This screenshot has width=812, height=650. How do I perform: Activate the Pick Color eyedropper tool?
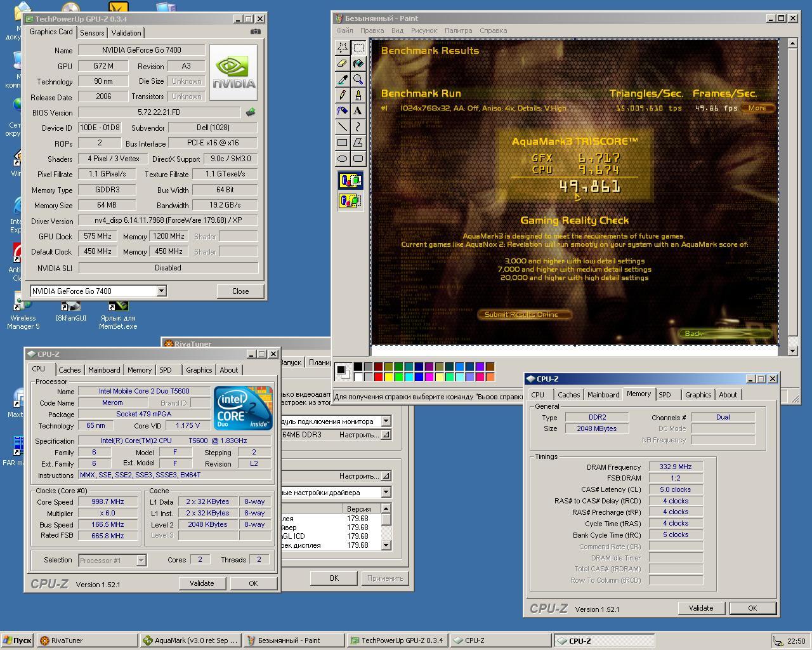(343, 79)
